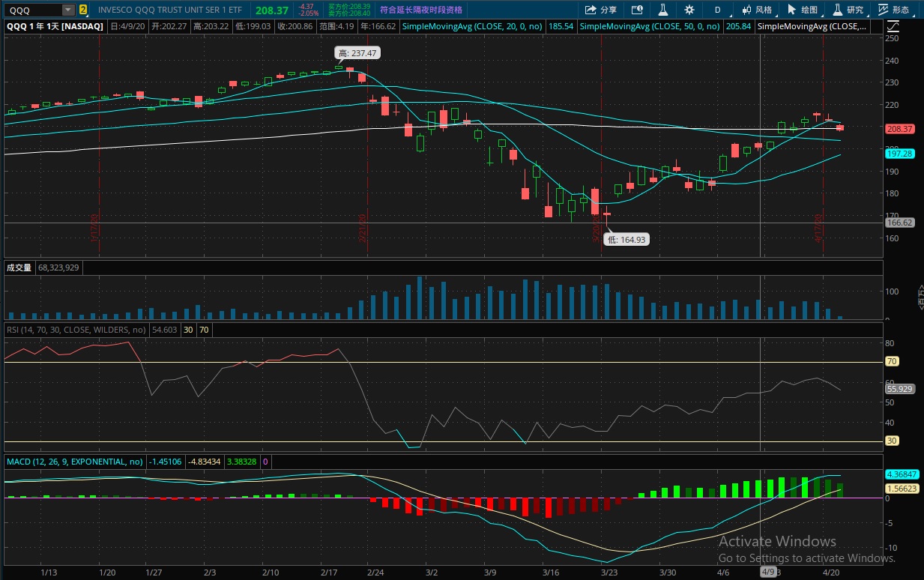Viewport: 924px width, 580px height.
Task: Click the 成交量 volume panel label
Action: click(x=19, y=267)
